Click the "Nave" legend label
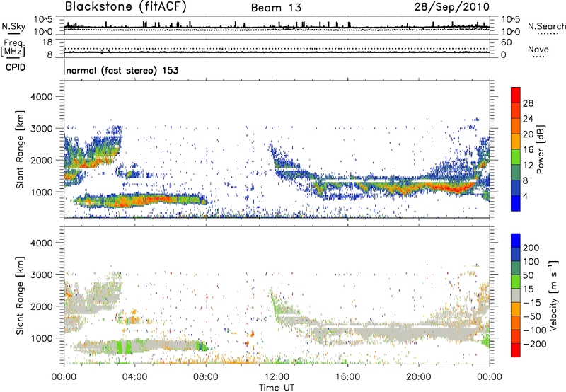Image resolution: width=566 pixels, height=392 pixels. (x=538, y=50)
